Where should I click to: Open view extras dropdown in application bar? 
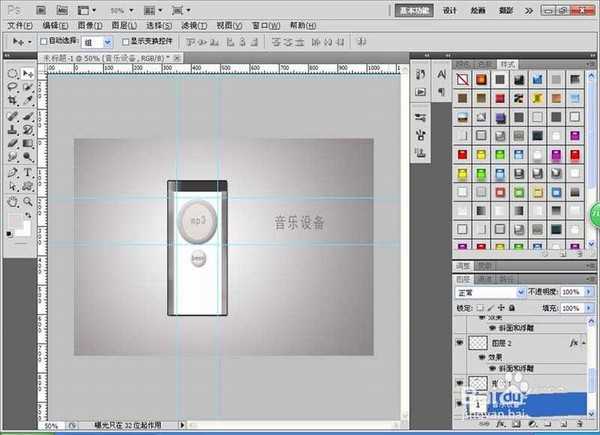[x=87, y=10]
